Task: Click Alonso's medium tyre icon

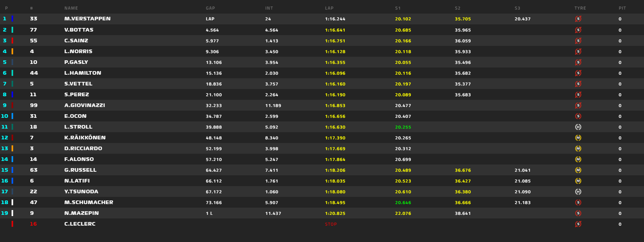Action: pyautogui.click(x=578, y=159)
